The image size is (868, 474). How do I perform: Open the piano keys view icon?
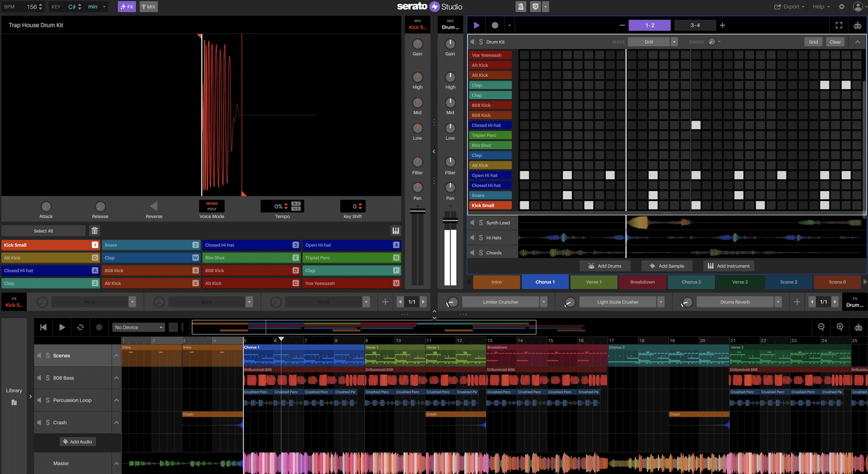pyautogui.click(x=396, y=231)
